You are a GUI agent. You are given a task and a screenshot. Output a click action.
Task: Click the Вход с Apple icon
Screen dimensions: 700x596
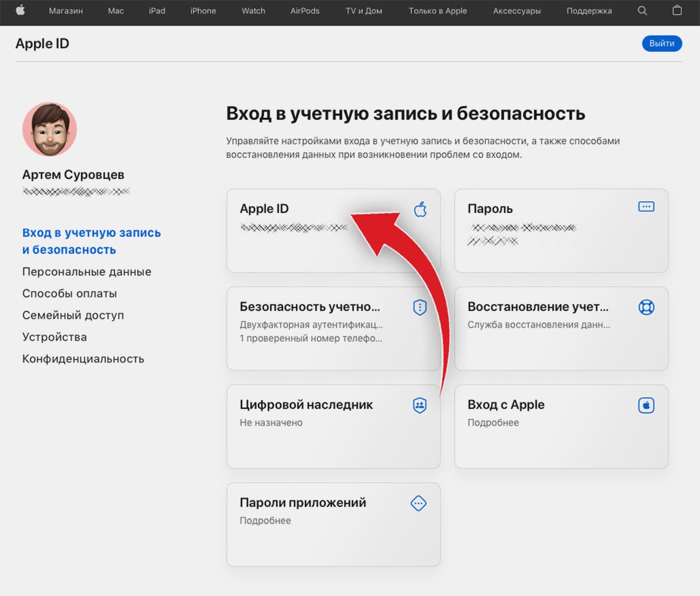pyautogui.click(x=646, y=405)
